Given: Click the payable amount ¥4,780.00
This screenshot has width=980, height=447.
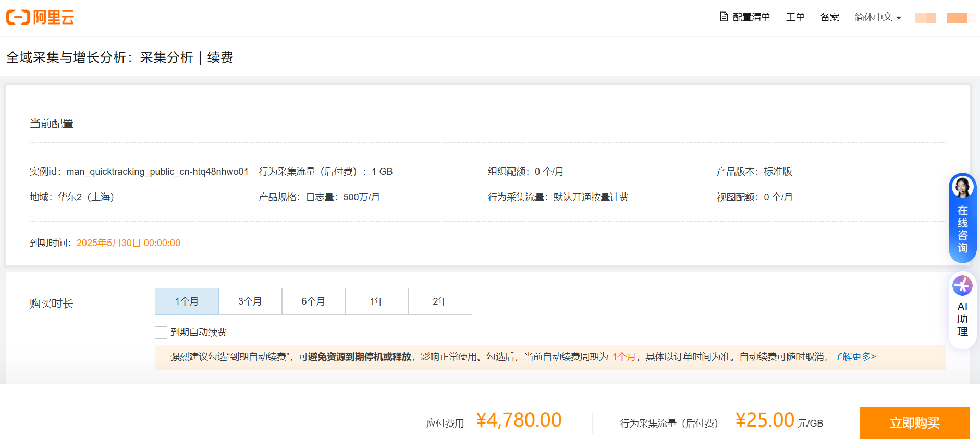Looking at the screenshot, I should [x=519, y=420].
